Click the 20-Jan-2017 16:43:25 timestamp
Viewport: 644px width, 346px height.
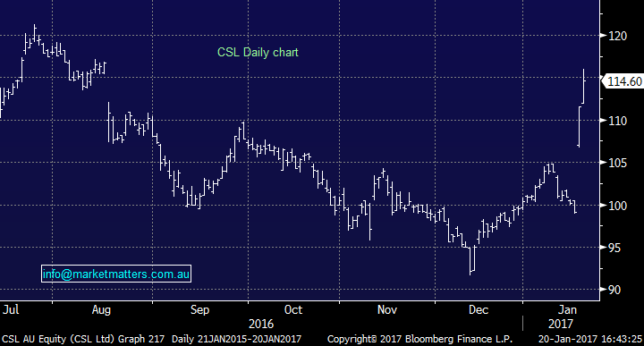coord(590,340)
